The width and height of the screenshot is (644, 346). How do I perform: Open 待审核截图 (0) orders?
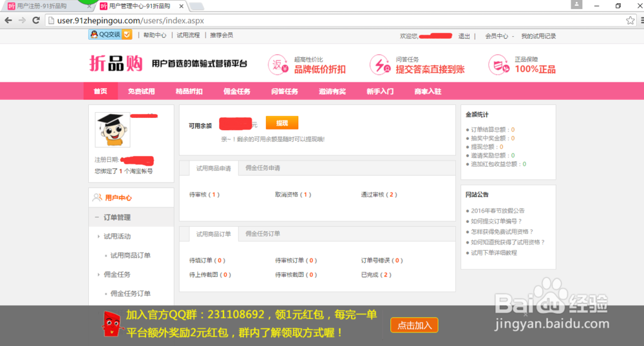click(296, 275)
